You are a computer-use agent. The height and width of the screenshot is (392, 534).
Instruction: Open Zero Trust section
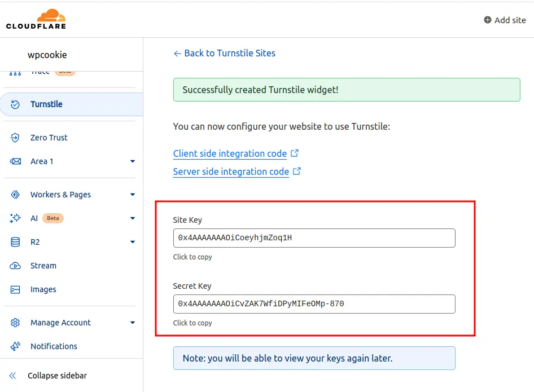tap(49, 138)
